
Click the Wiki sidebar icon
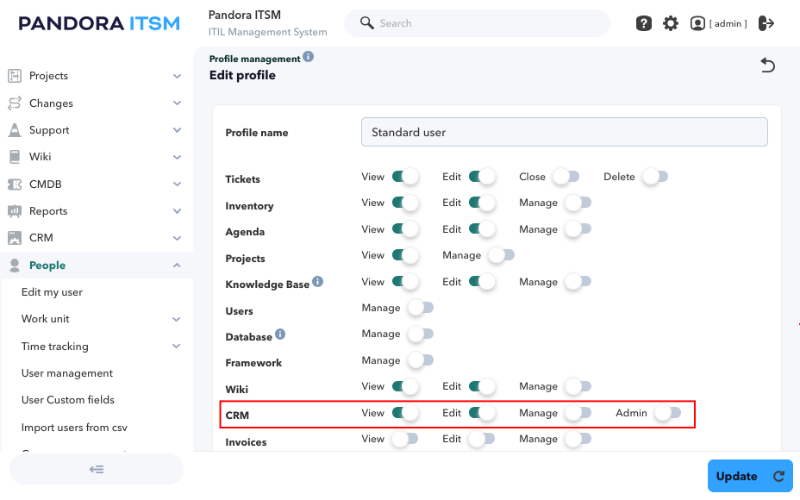pyautogui.click(x=15, y=157)
